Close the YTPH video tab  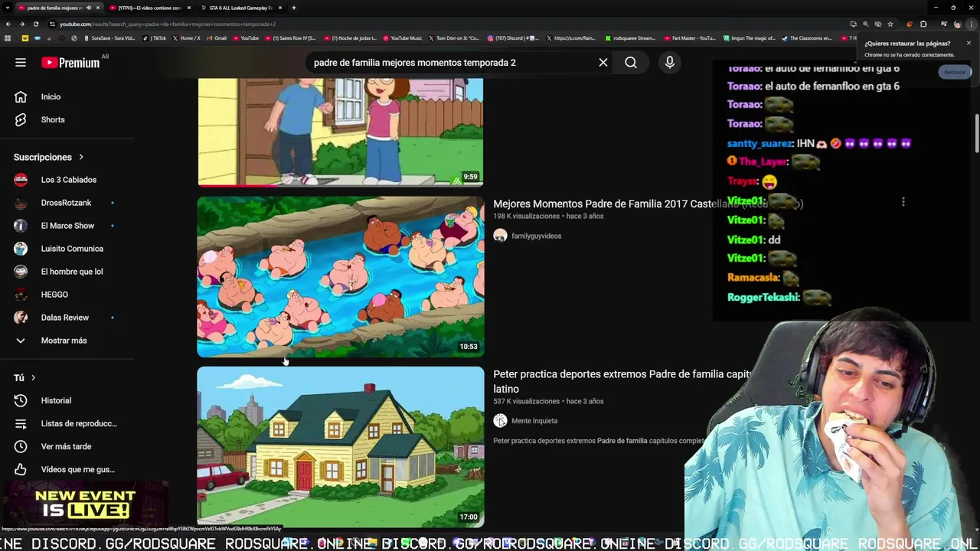[x=189, y=8]
